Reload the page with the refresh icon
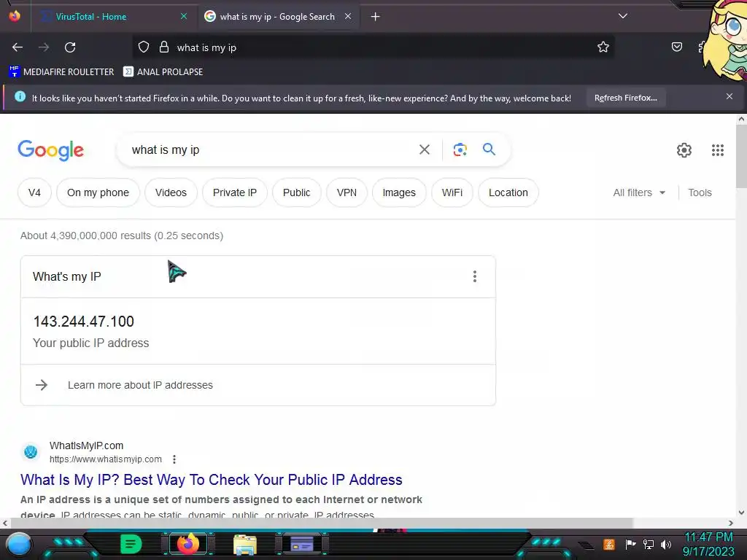Image resolution: width=747 pixels, height=560 pixels. click(70, 47)
